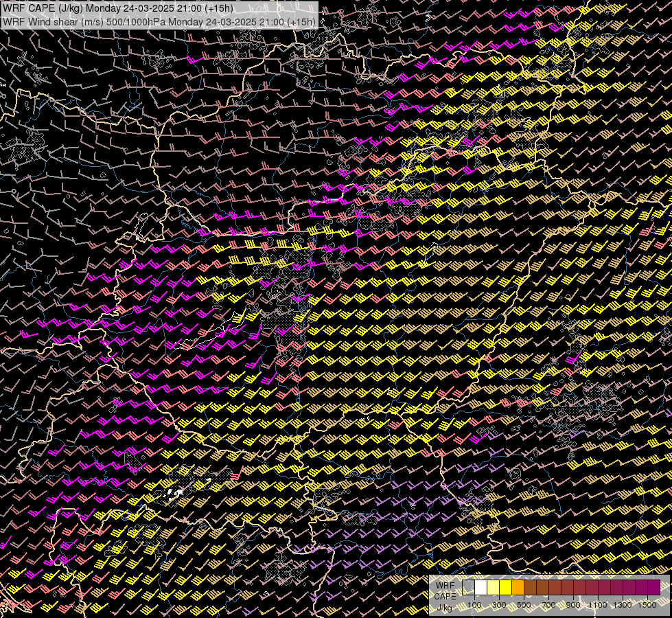The width and height of the screenshot is (672, 618).
Task: Click the legend value 1100
Action: tap(597, 605)
